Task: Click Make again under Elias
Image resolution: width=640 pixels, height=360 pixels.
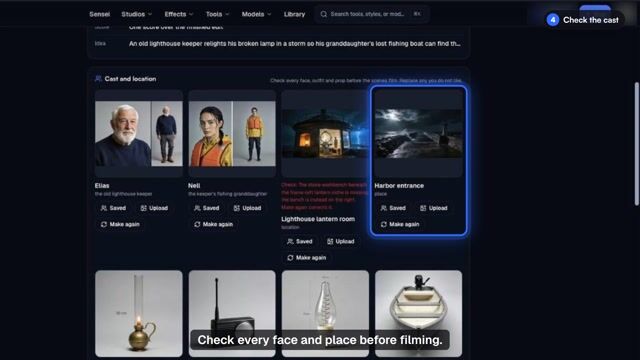Action: (x=120, y=224)
